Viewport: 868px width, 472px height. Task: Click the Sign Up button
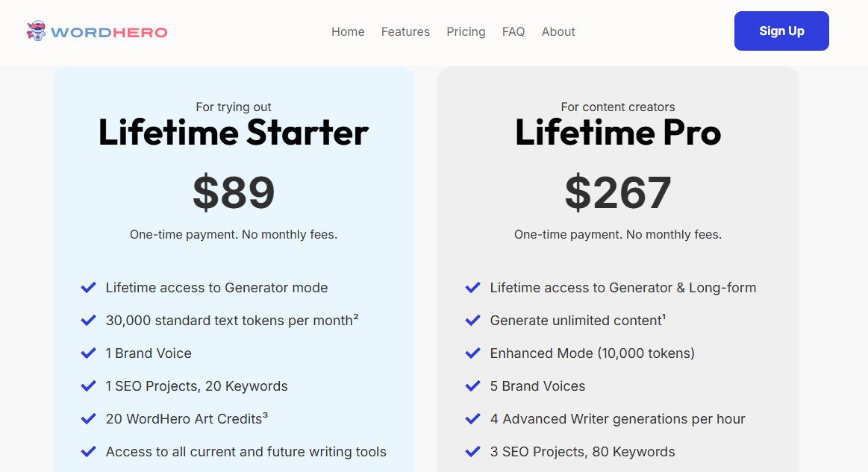point(781,31)
